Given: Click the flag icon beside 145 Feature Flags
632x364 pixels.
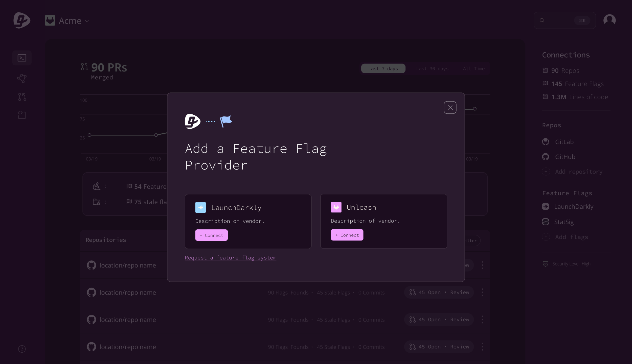Looking at the screenshot, I should tap(545, 83).
